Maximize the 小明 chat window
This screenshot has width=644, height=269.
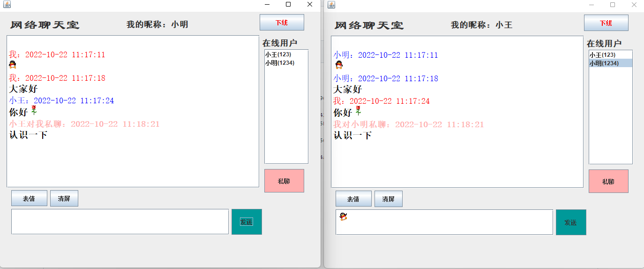click(x=288, y=4)
